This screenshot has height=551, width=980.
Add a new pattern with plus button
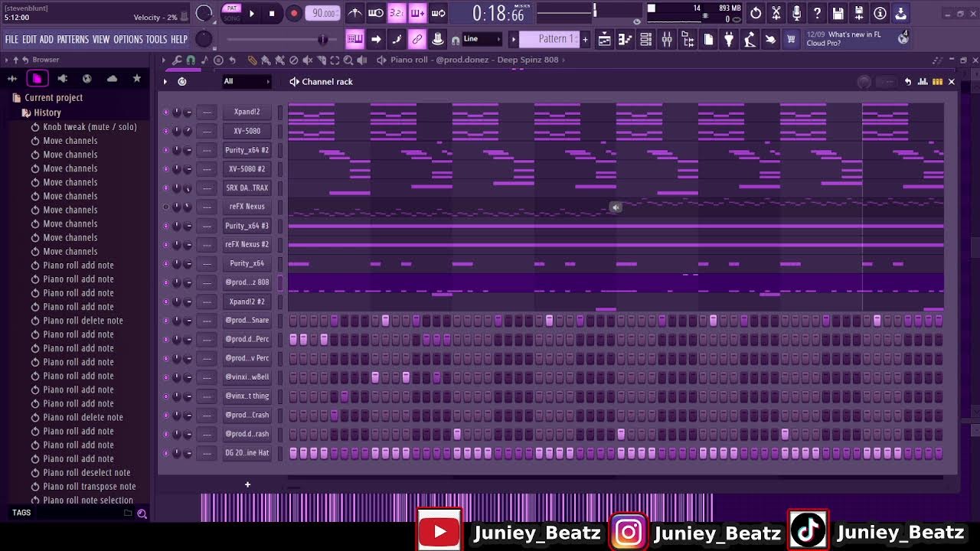pos(586,39)
